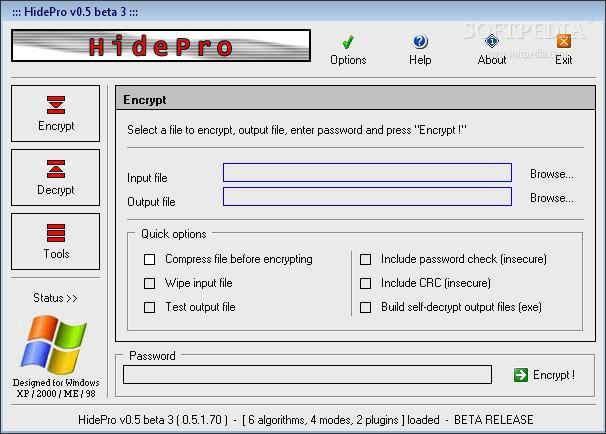
Task: Click the green arrow Encrypt ! button
Action: coord(544,375)
